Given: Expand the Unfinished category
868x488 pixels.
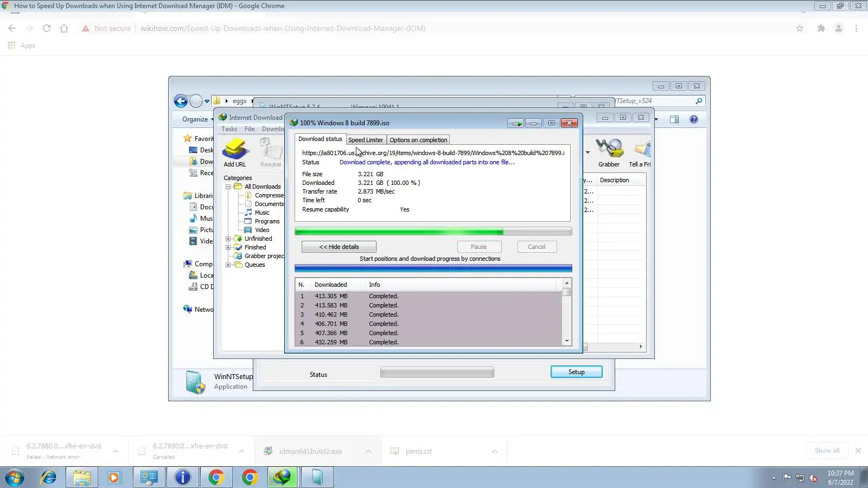Looking at the screenshot, I should pyautogui.click(x=228, y=239).
